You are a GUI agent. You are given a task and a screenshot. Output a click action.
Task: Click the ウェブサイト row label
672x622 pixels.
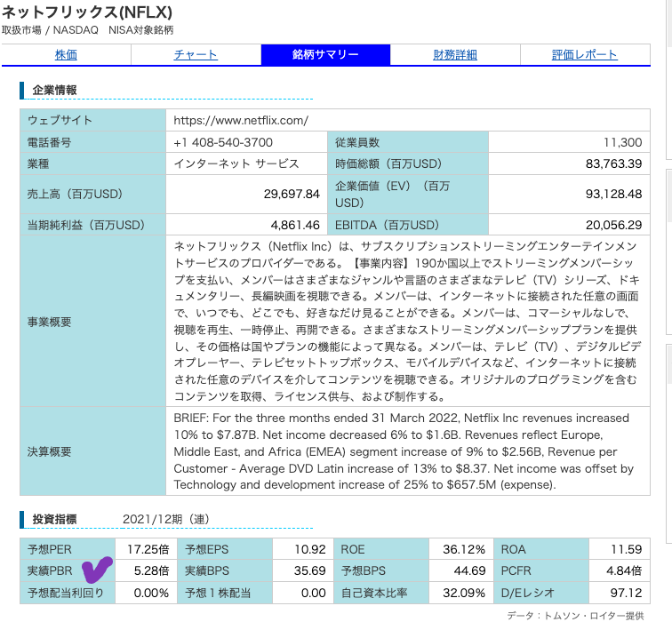click(x=60, y=120)
